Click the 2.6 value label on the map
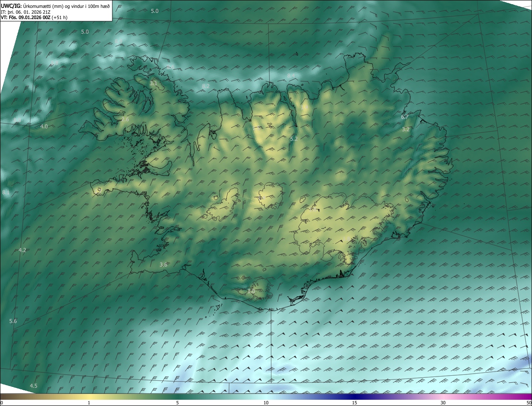532x406 pixels. click(125, 119)
